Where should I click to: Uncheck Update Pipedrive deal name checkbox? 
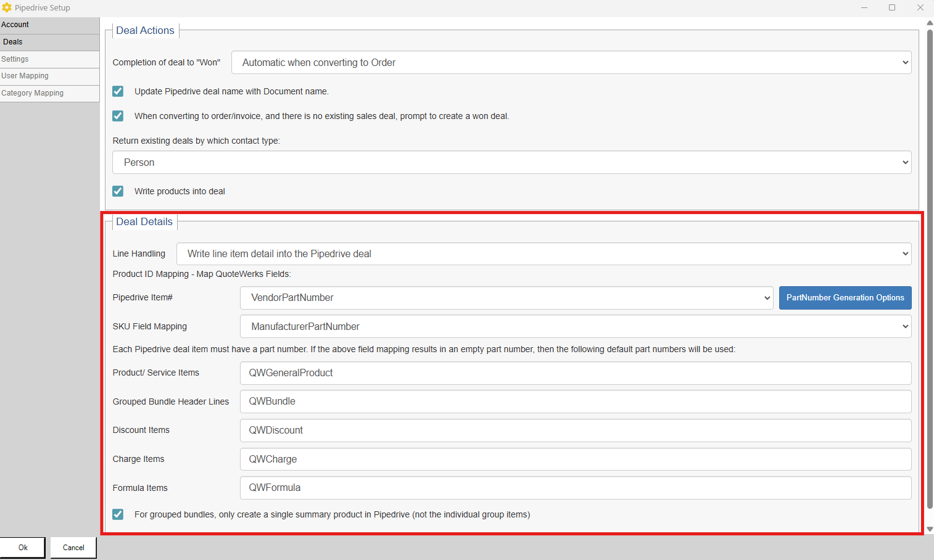(x=118, y=91)
